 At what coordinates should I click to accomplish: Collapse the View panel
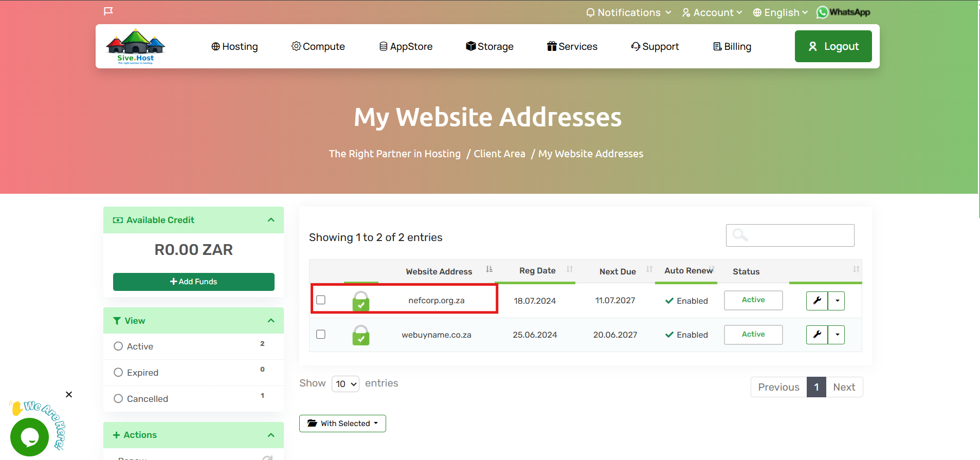pyautogui.click(x=271, y=321)
